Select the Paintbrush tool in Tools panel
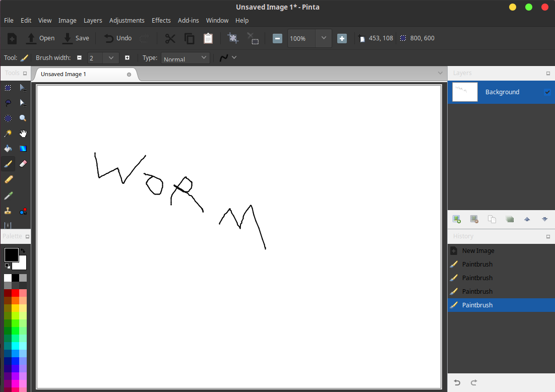Screen dimensions: 555x392 pos(8,164)
